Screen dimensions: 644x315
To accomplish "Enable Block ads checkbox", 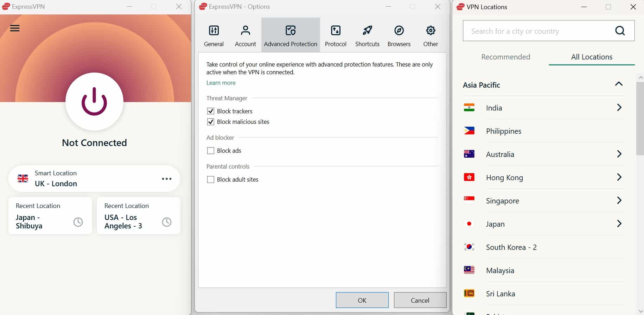I will [211, 151].
